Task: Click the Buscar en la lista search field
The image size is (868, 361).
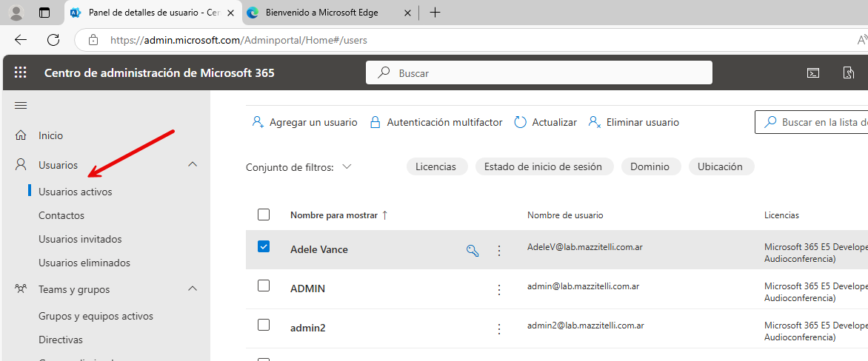Action: point(812,122)
